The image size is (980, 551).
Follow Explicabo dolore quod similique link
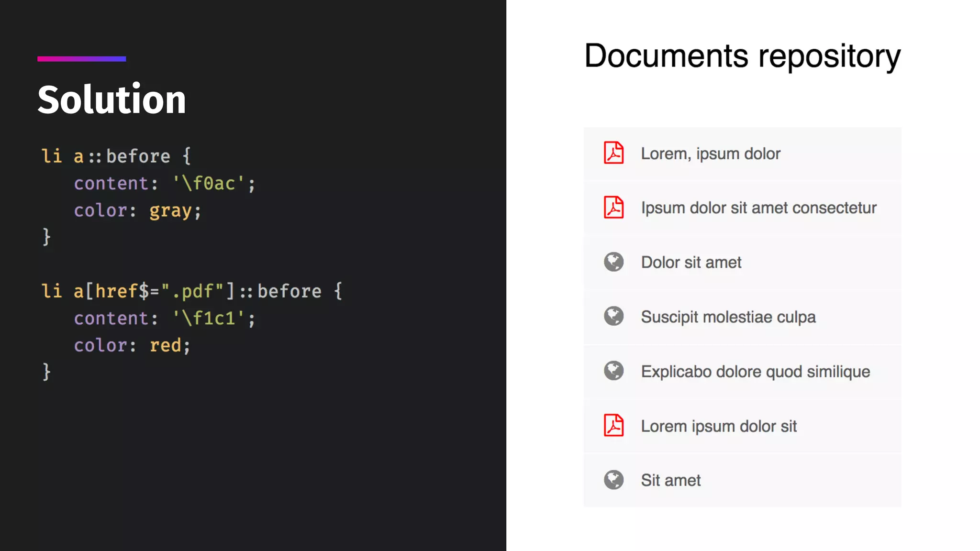coord(755,372)
